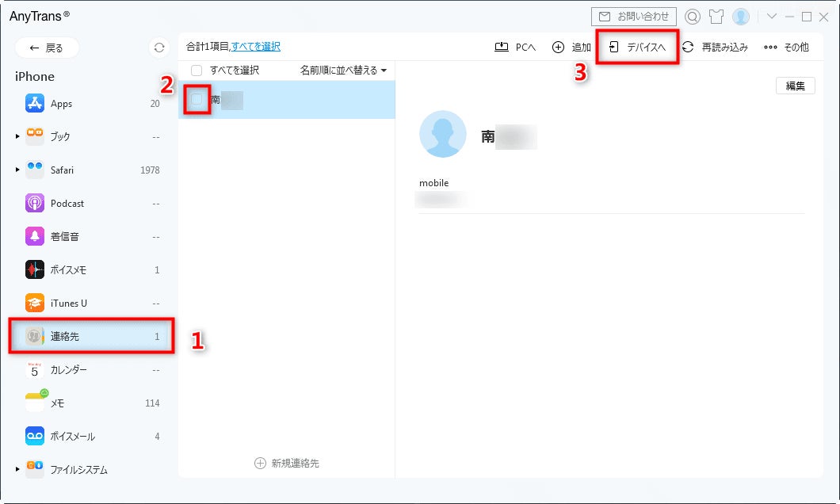
Task: Click the mobile field label
Action: 434,182
